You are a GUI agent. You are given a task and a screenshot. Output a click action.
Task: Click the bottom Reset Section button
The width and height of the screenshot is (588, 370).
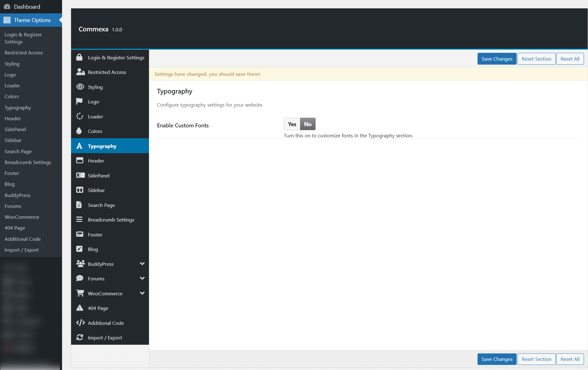click(x=536, y=359)
